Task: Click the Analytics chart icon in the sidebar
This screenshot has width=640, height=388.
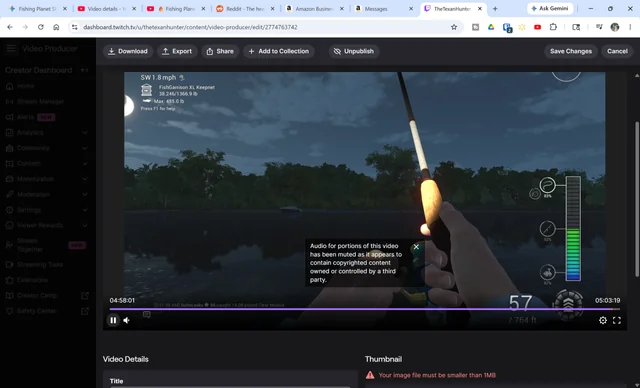Action: (x=9, y=133)
